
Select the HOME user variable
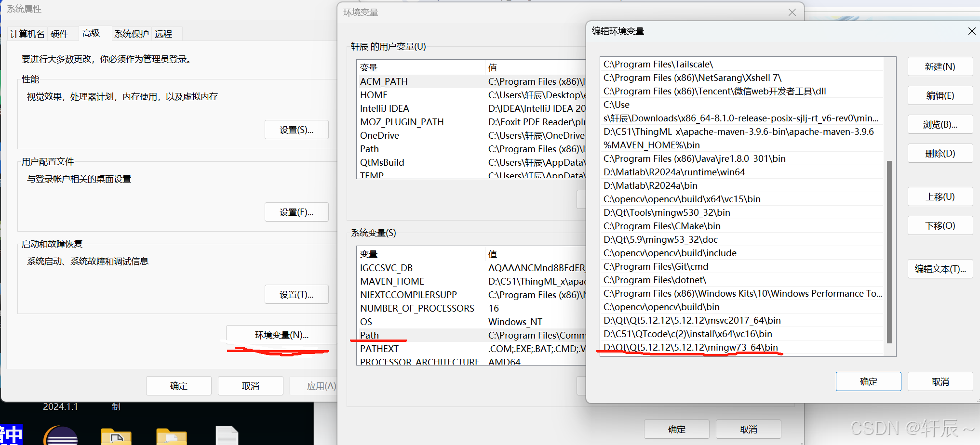[x=471, y=95]
